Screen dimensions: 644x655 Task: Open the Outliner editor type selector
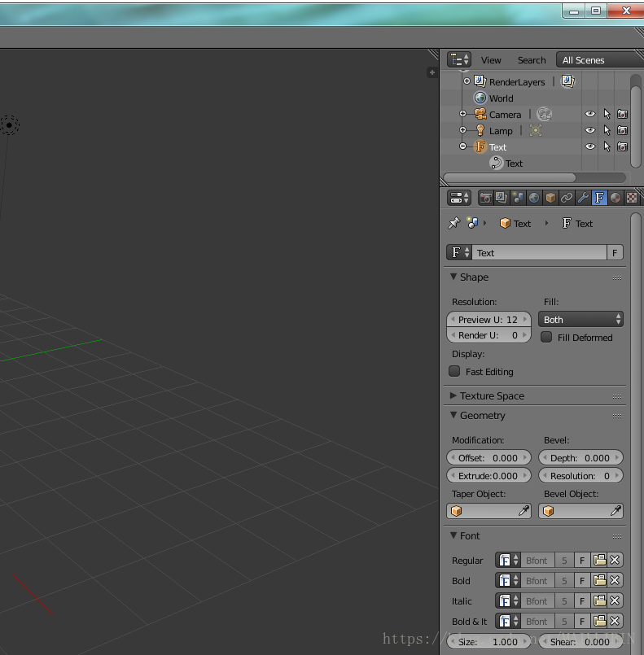click(459, 59)
